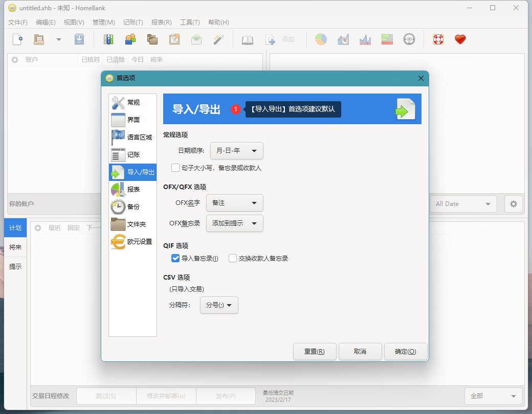Select 界面 in preferences sidebar
This screenshot has width=532, height=414.
click(132, 120)
